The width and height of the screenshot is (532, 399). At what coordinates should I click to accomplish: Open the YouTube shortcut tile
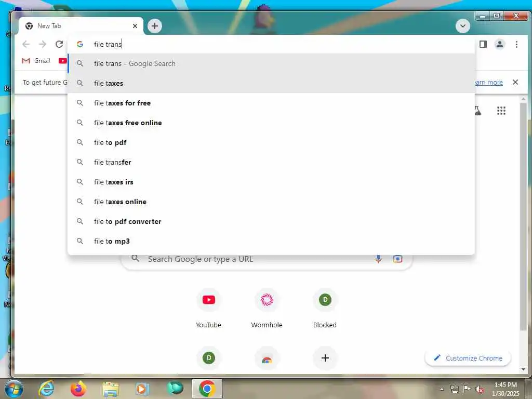[209, 308]
